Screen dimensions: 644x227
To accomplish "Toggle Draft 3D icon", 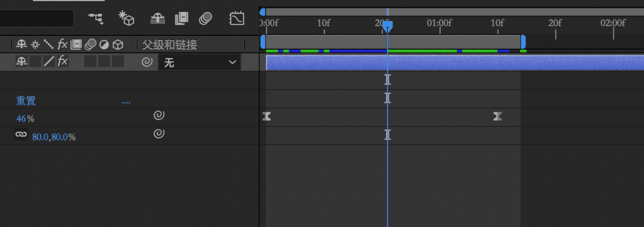I will [126, 18].
